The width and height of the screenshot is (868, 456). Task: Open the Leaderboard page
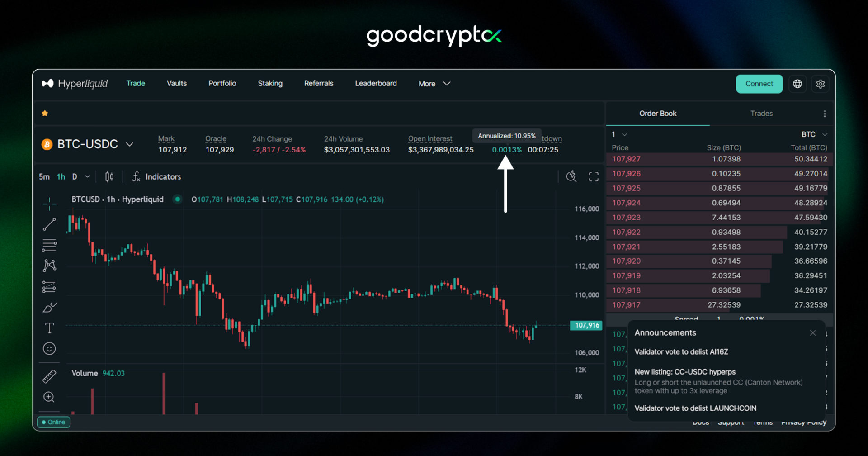pos(376,83)
